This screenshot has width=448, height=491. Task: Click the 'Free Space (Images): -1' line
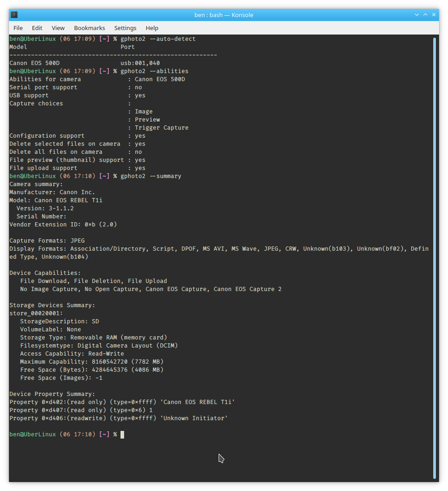tap(61, 378)
